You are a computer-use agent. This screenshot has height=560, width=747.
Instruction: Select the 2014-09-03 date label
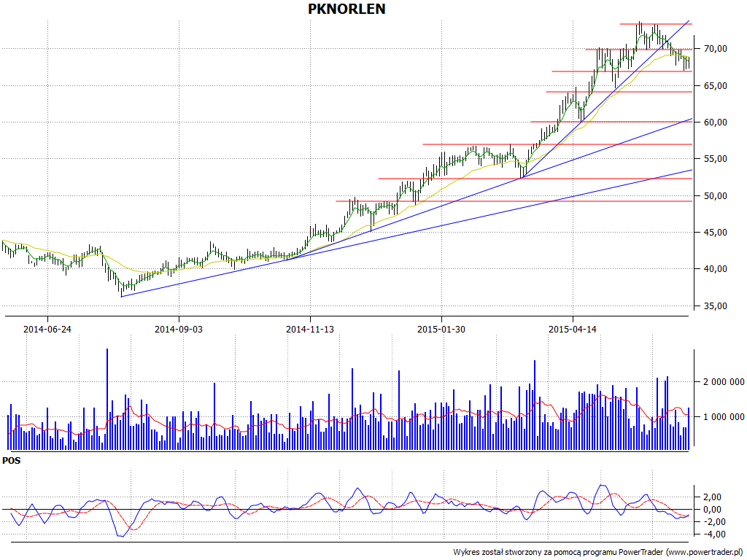point(179,329)
